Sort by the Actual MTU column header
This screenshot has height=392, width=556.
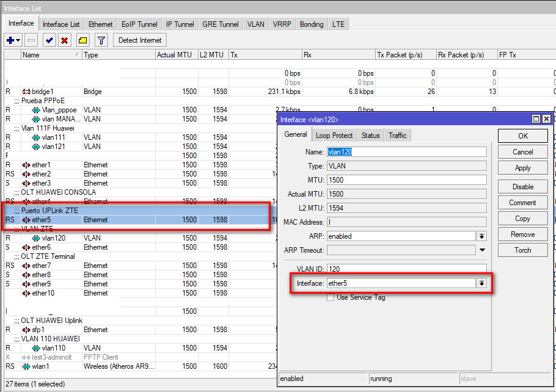click(176, 55)
